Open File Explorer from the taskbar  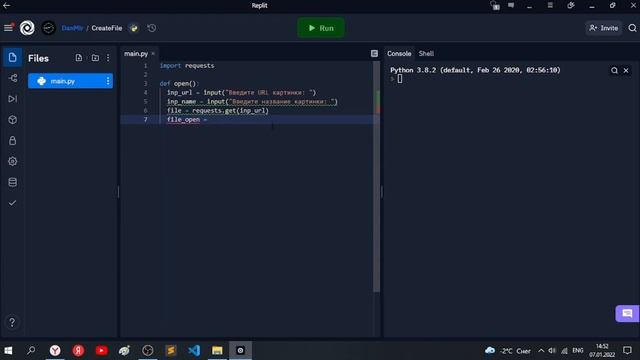[217, 350]
